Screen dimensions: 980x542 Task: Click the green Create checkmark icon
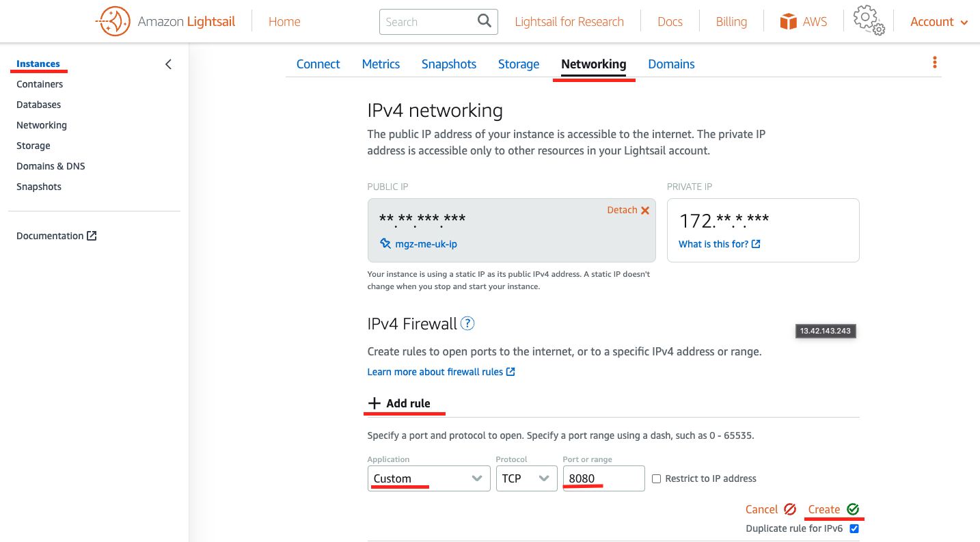pyautogui.click(x=853, y=509)
